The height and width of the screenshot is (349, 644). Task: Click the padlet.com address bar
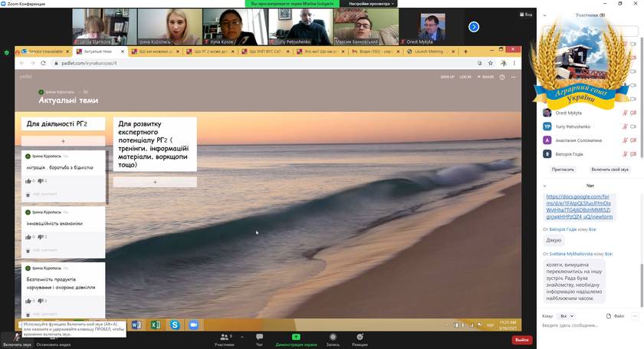263,63
